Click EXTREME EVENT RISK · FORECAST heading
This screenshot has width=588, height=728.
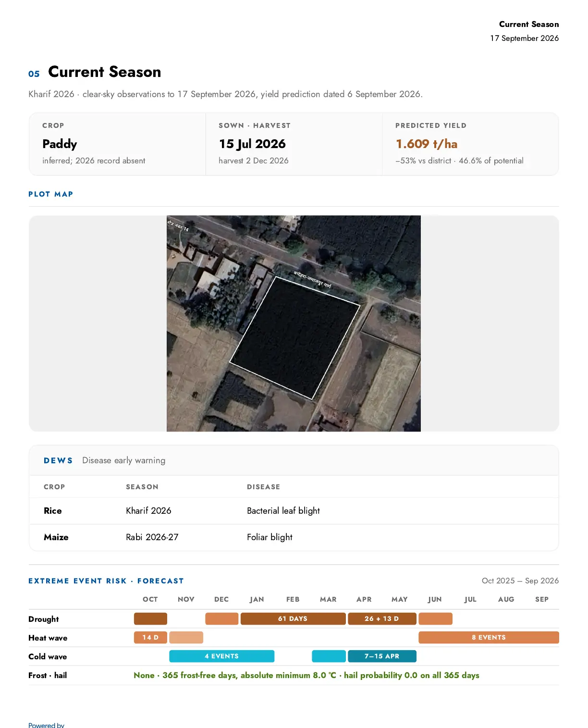click(x=106, y=581)
